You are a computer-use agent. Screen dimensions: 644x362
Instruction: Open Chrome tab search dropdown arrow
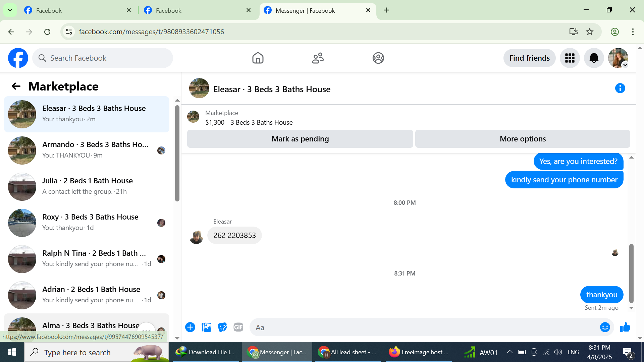click(10, 10)
